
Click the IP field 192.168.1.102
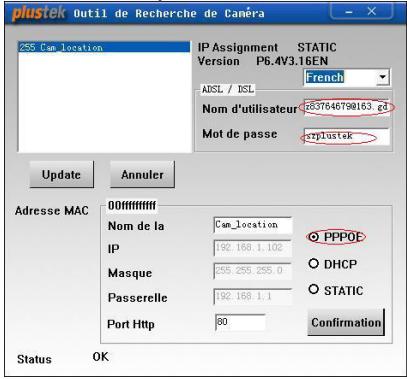tap(253, 248)
